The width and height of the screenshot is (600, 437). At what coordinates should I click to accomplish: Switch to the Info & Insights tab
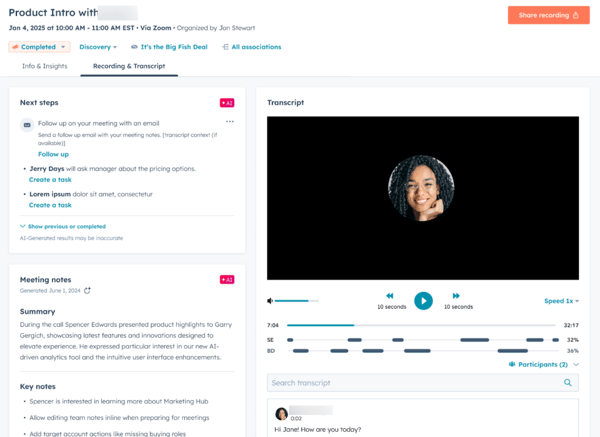[44, 66]
